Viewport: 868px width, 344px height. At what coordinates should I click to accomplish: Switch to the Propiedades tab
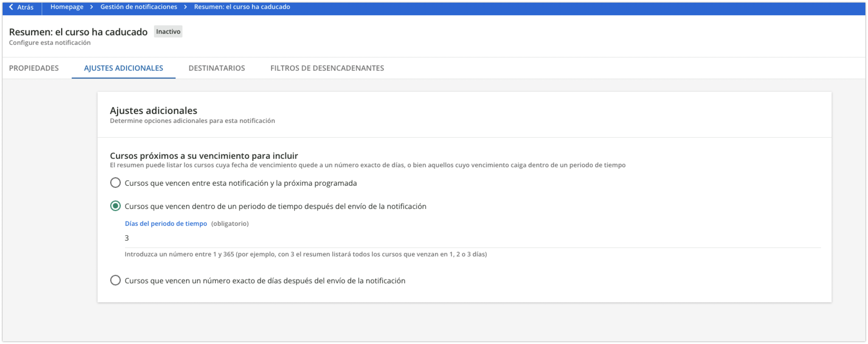pos(34,68)
